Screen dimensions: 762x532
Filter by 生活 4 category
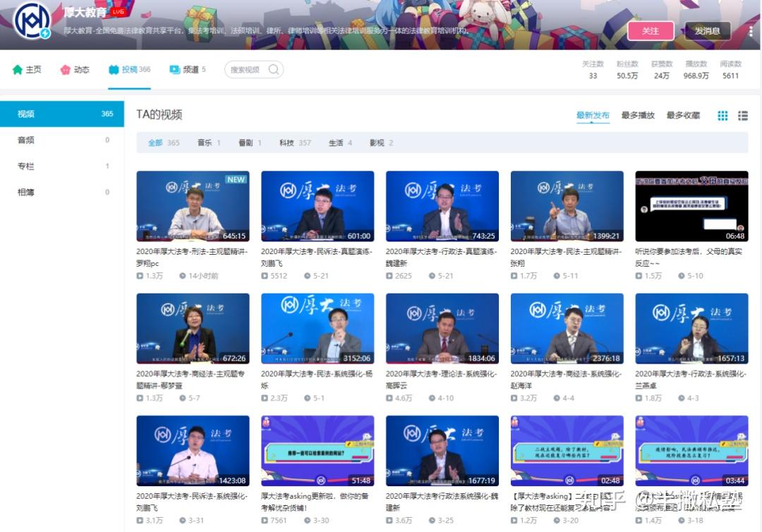click(340, 143)
